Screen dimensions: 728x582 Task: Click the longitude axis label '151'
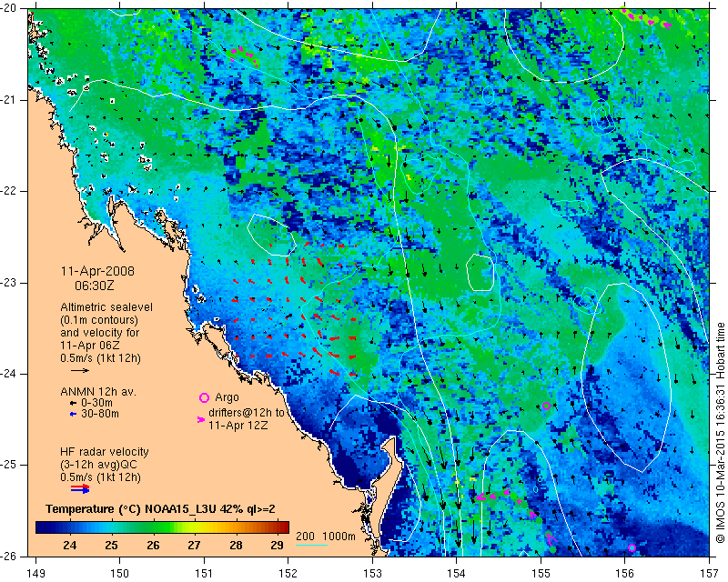pyautogui.click(x=204, y=574)
